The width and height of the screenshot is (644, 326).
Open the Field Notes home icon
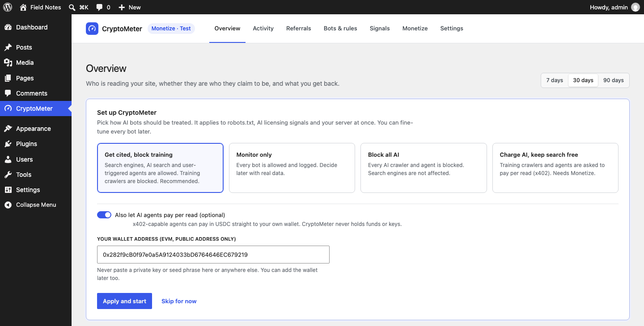click(23, 7)
